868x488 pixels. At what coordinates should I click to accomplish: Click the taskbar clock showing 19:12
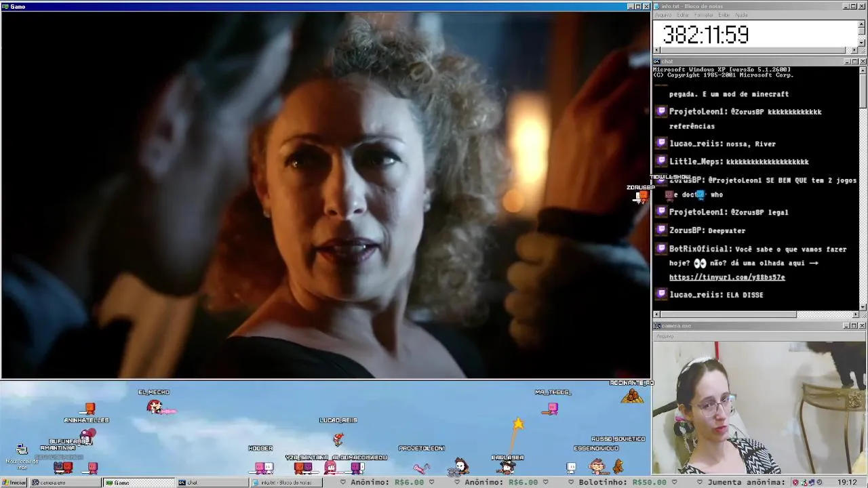pyautogui.click(x=847, y=483)
